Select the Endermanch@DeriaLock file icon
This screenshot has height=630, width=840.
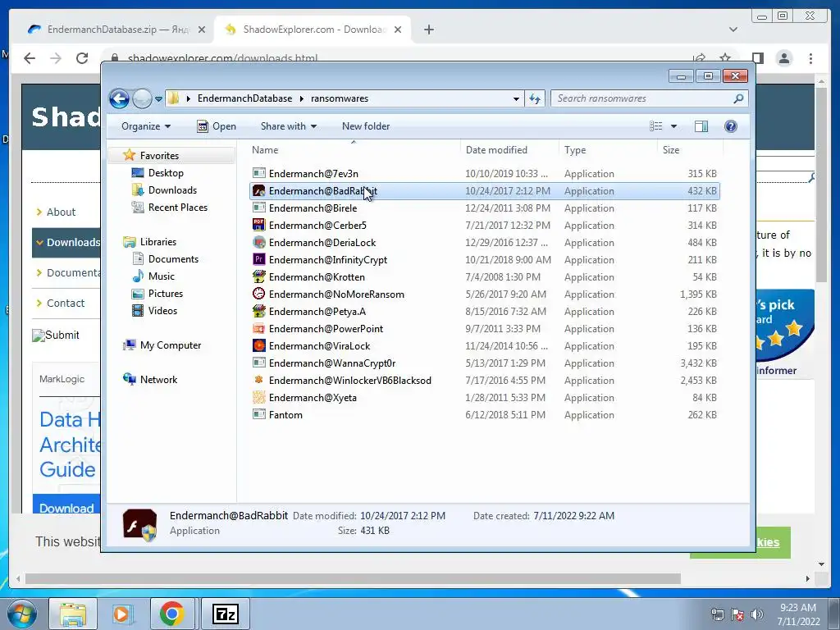[258, 242]
